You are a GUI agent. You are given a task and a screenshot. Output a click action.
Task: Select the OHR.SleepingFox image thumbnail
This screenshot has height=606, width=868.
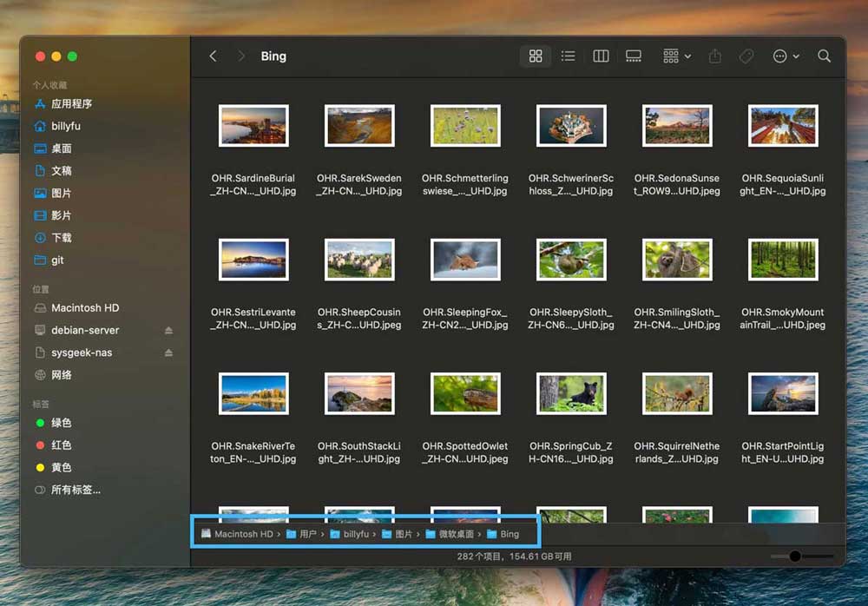(465, 260)
